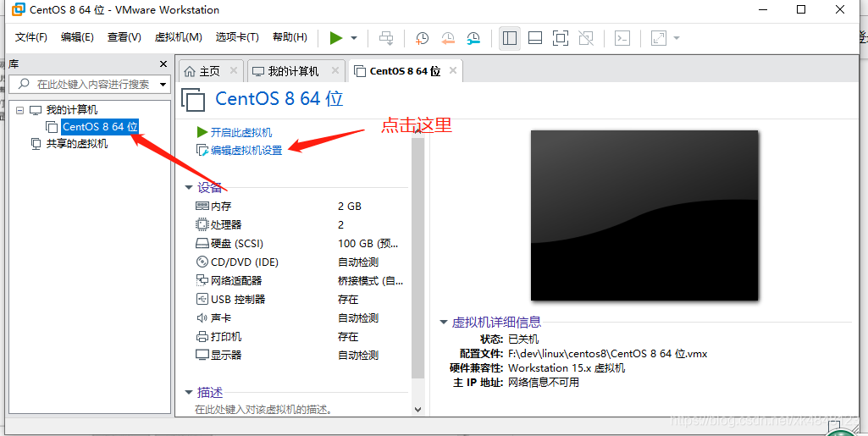Click the hard disk device icon
This screenshot has height=436, width=868.
tap(202, 244)
